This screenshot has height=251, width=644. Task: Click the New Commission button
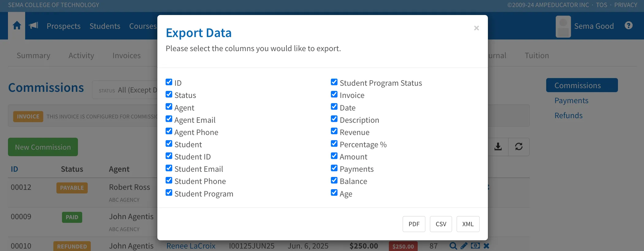click(x=43, y=147)
